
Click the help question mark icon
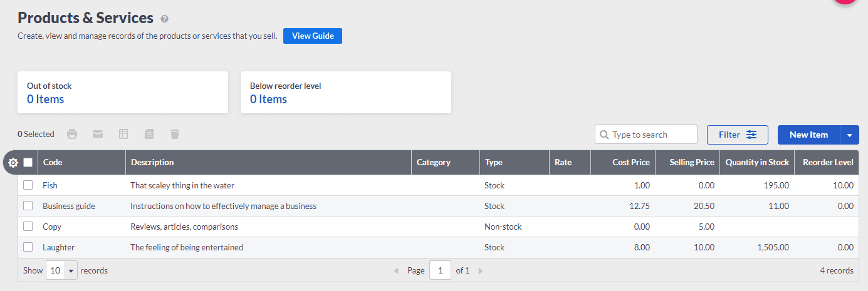click(165, 19)
